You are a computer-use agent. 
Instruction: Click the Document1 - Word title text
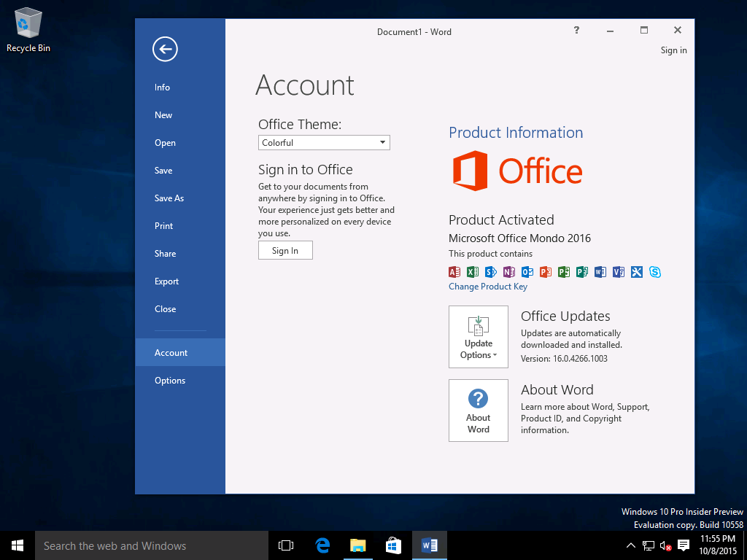tap(414, 32)
